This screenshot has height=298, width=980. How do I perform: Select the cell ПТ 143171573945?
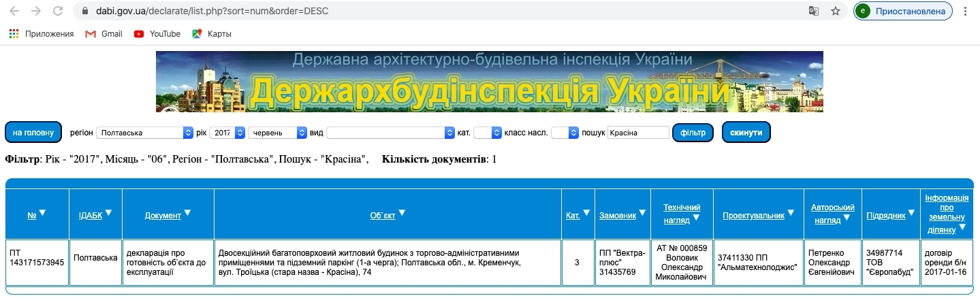tap(37, 263)
